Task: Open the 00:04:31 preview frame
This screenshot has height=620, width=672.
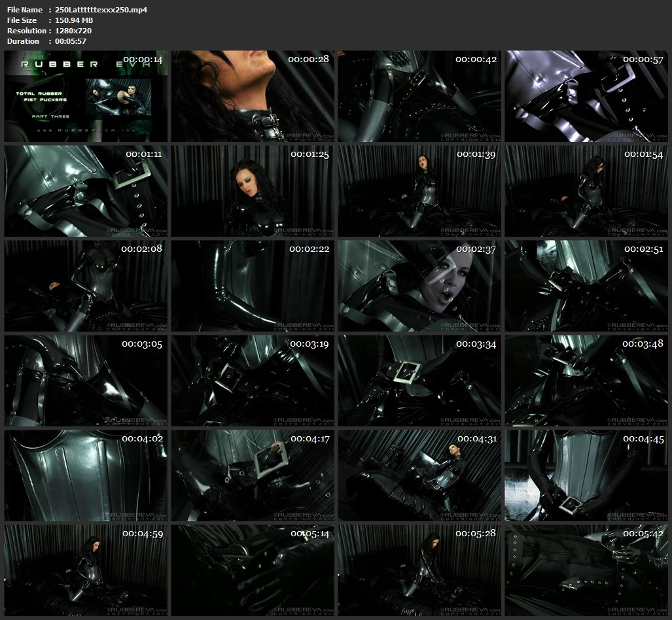Action: click(419, 475)
